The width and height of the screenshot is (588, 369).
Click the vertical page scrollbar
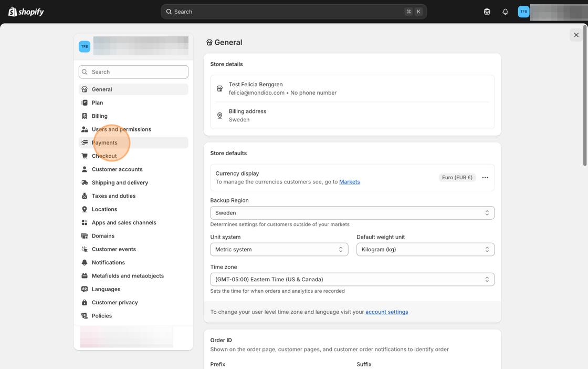585,95
